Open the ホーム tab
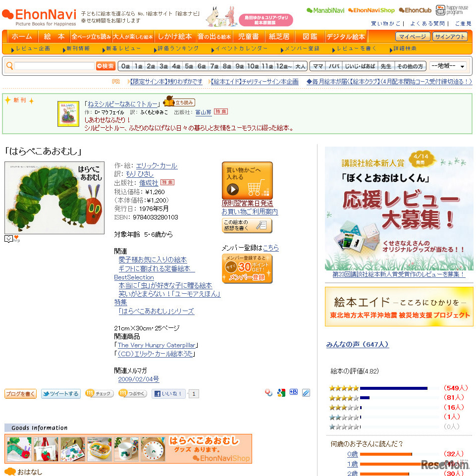The width and height of the screenshot is (476, 476). (x=22, y=37)
